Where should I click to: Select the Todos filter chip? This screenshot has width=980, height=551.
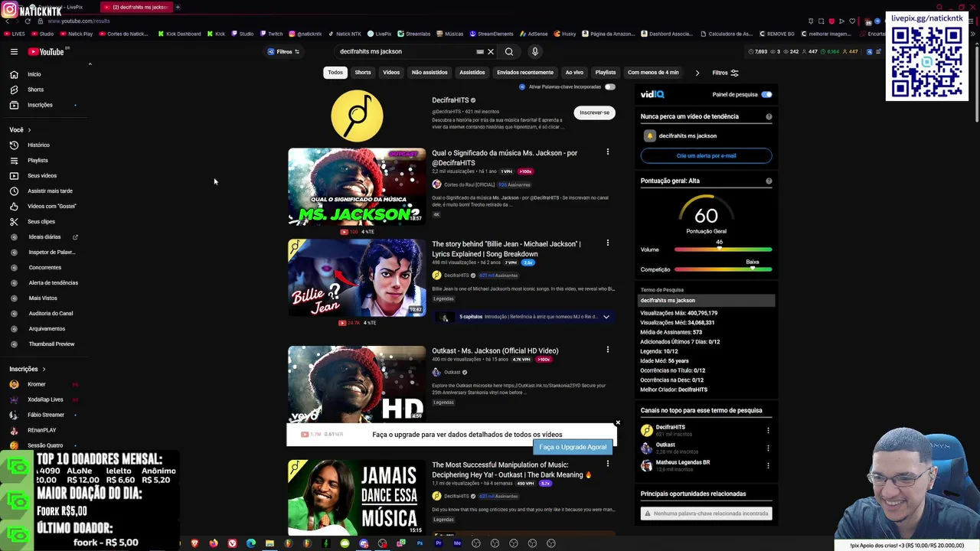tap(335, 73)
